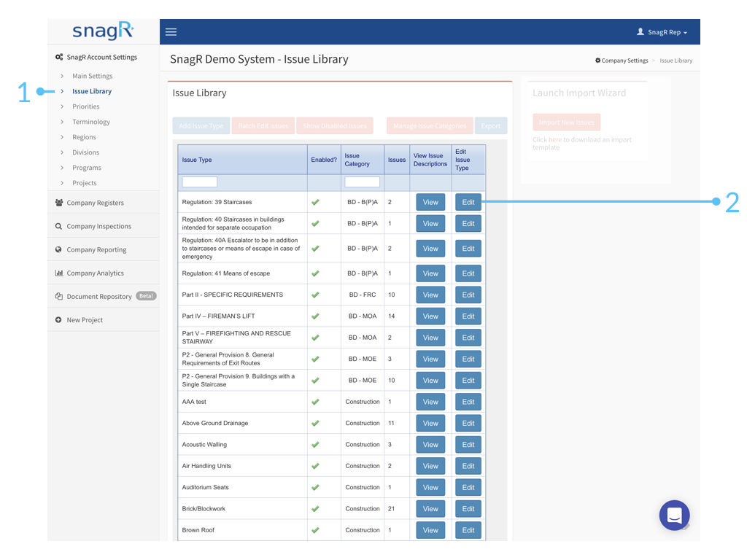
Task: Click the Issue Type filter field
Action: (x=200, y=182)
